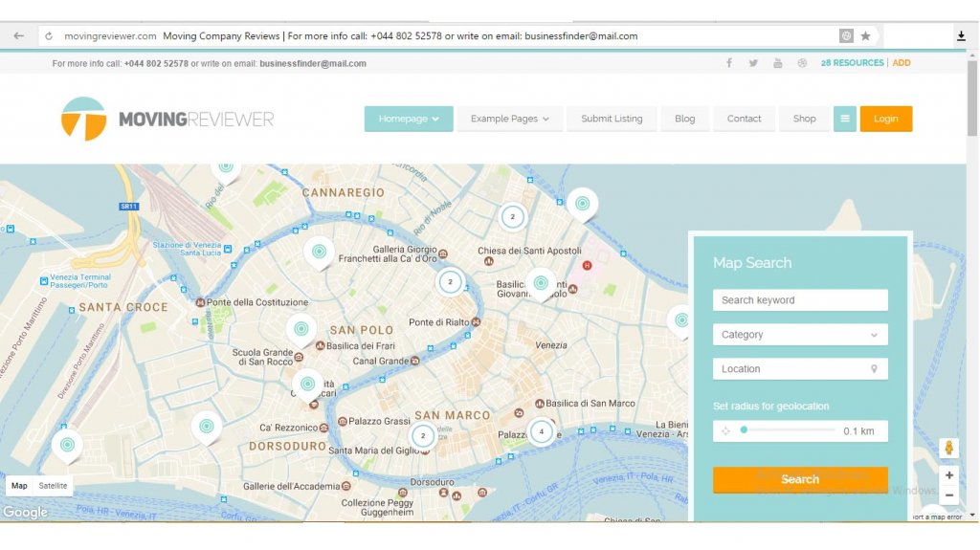980x550 pixels.
Task: Click the Ponte della Costituzione label
Action: click(256, 302)
